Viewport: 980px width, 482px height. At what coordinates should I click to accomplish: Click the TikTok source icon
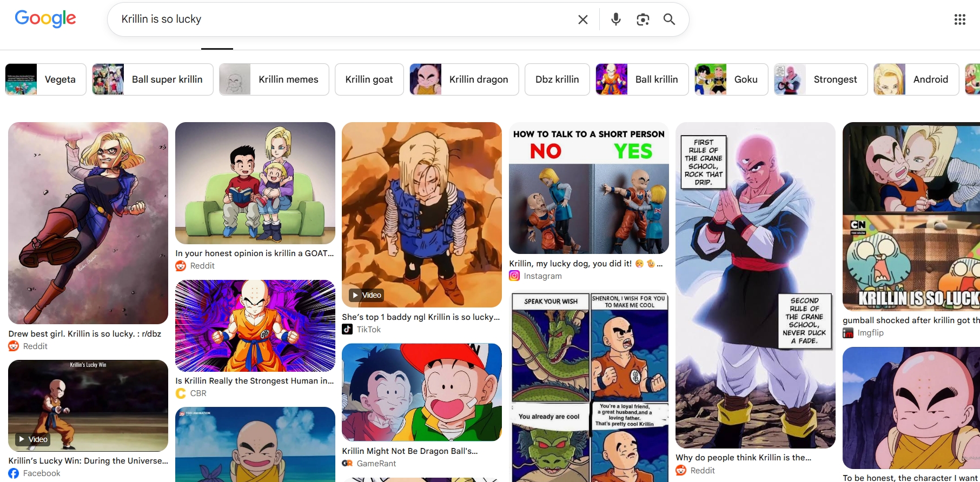click(347, 330)
